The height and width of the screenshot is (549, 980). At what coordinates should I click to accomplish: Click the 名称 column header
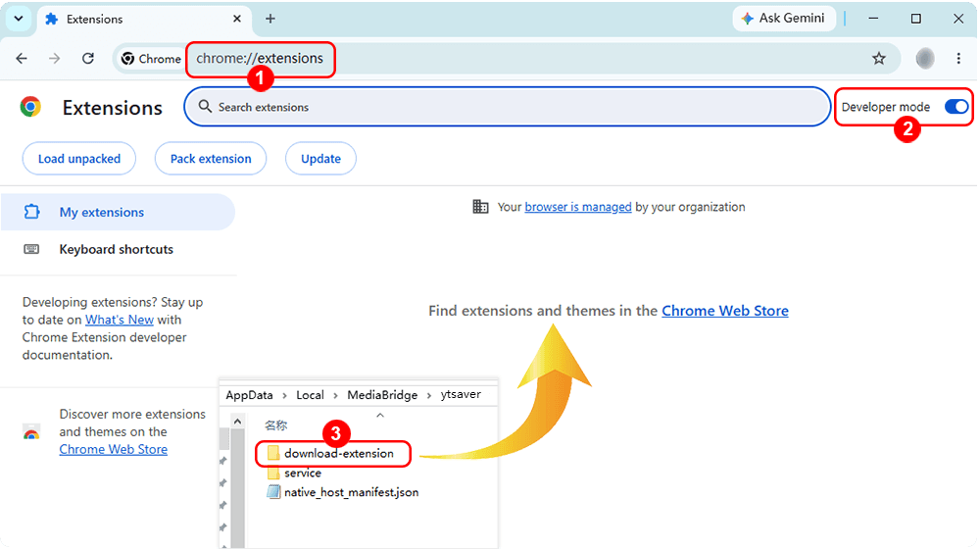[275, 425]
